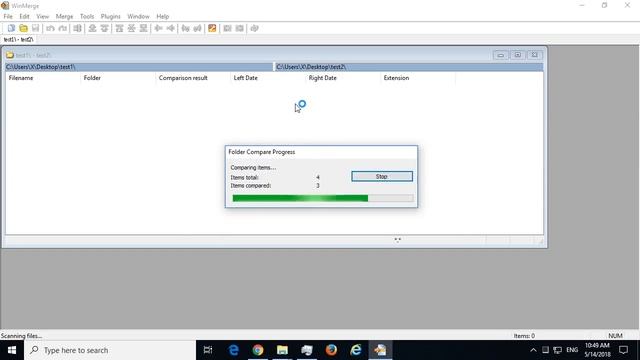Click the Undo toolbar icon
The width and height of the screenshot is (640, 360).
point(50,28)
